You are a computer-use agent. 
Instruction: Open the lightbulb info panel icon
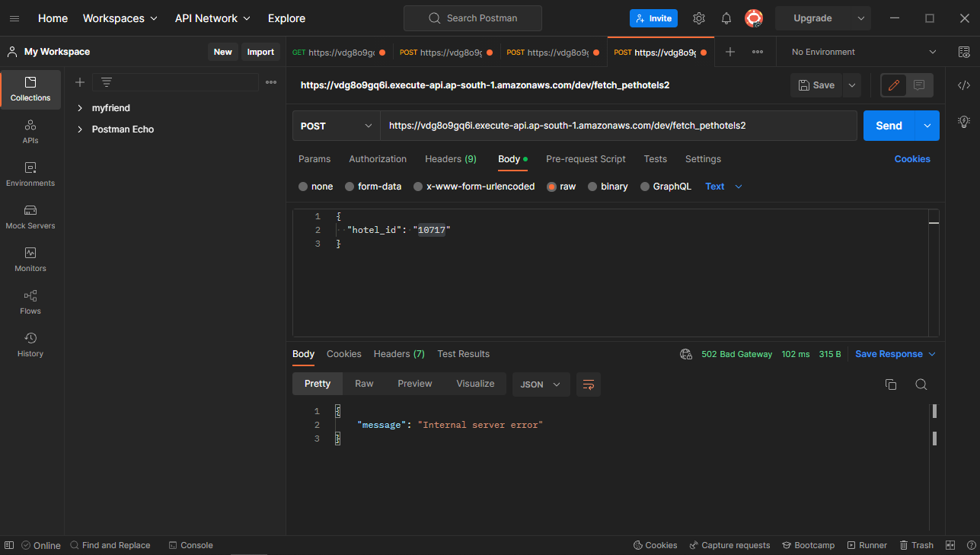click(963, 122)
